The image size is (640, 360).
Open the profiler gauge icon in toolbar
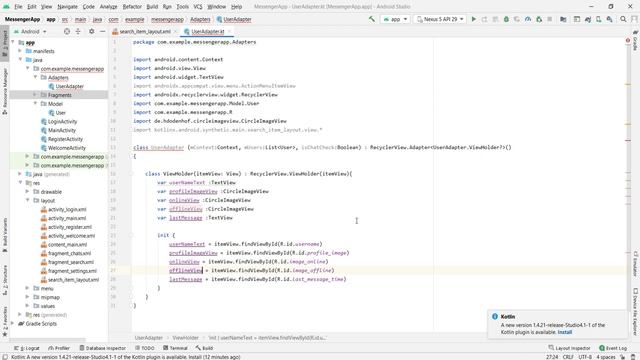(x=528, y=19)
